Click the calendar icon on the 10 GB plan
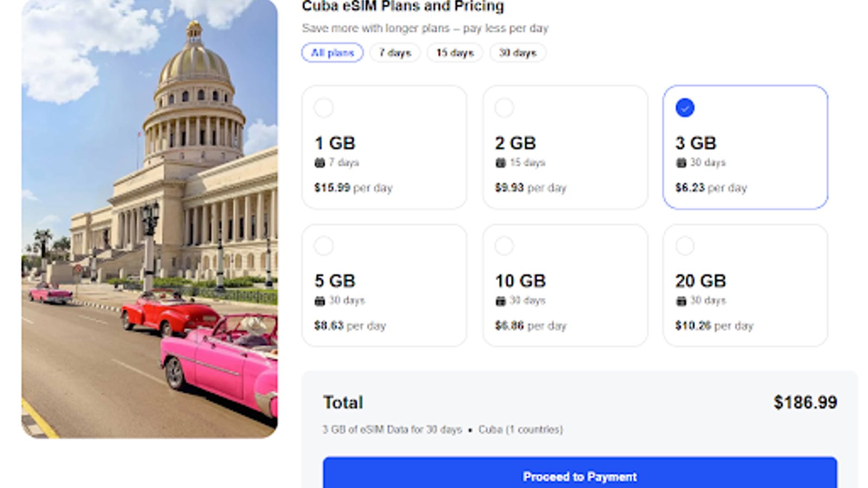 [x=500, y=301]
